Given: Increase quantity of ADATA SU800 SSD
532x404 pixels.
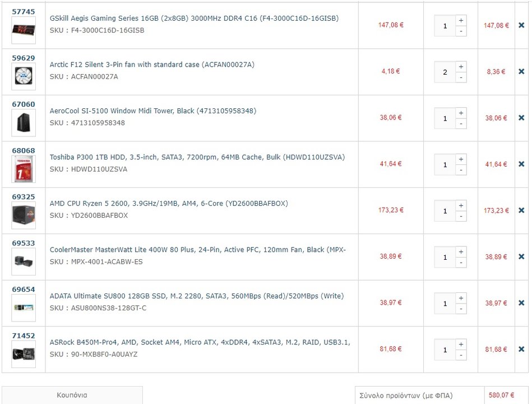Looking at the screenshot, I should coord(461,298).
